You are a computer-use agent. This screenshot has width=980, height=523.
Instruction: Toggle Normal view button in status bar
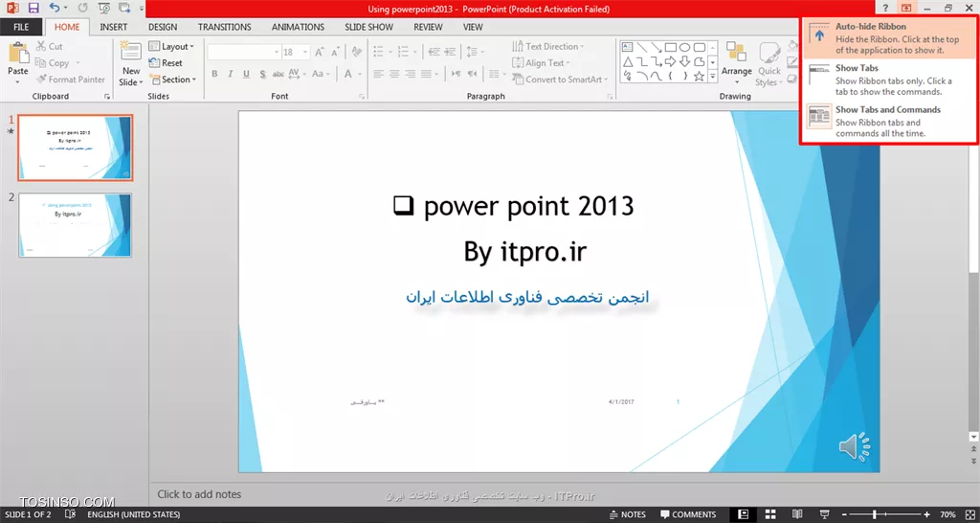[x=743, y=514]
